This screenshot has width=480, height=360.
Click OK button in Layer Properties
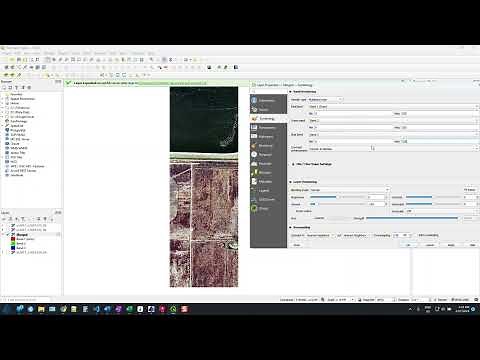[x=408, y=245]
